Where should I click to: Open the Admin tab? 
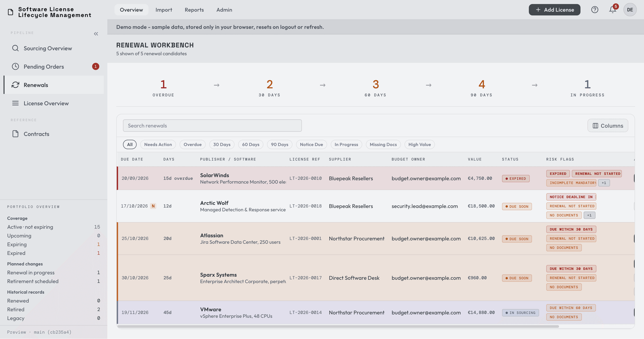point(224,10)
